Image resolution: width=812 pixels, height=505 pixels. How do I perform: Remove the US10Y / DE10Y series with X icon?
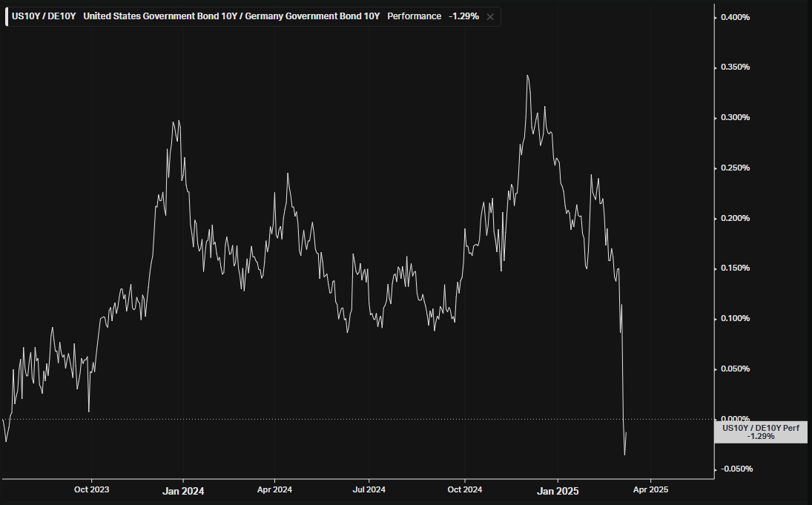[490, 17]
